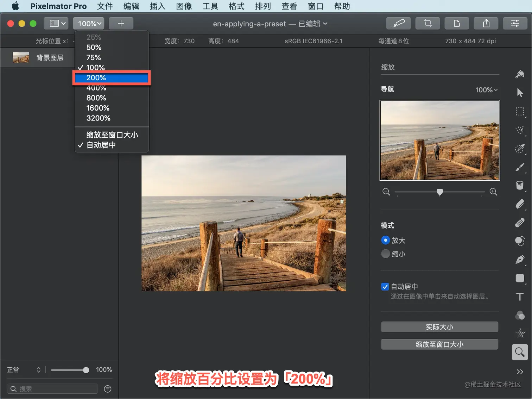Open the Pixelmator Pro app menu
Image resolution: width=532 pixels, height=399 pixels.
58,6
